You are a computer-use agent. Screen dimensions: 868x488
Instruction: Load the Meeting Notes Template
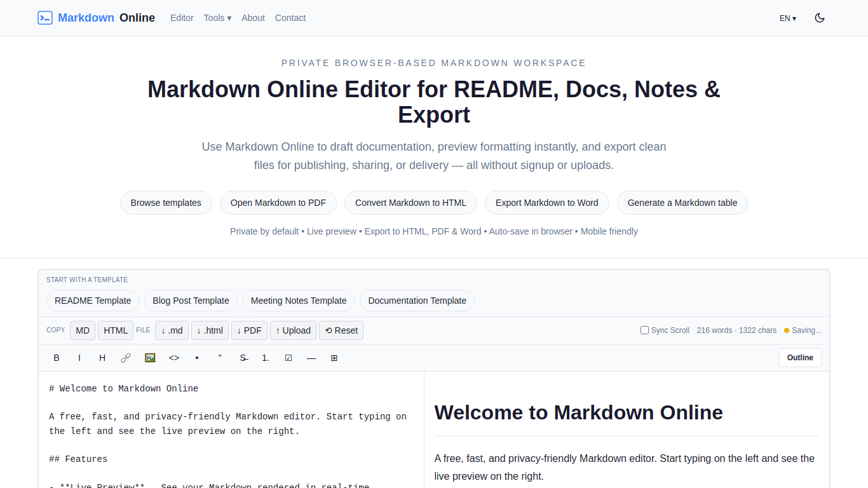[x=299, y=301]
